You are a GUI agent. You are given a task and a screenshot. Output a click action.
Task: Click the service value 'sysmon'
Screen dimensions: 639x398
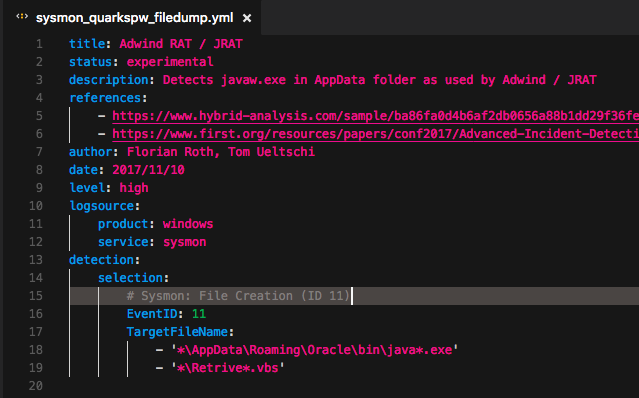tap(185, 242)
